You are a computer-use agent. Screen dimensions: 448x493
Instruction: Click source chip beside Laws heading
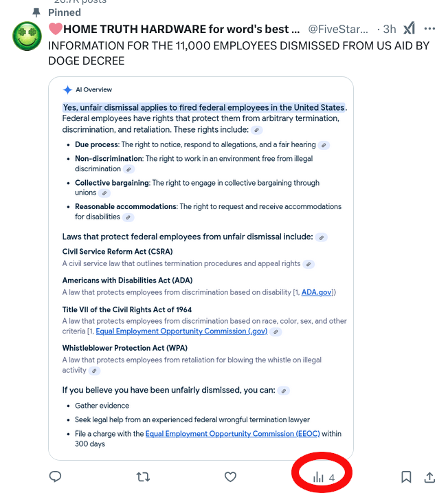point(321,237)
